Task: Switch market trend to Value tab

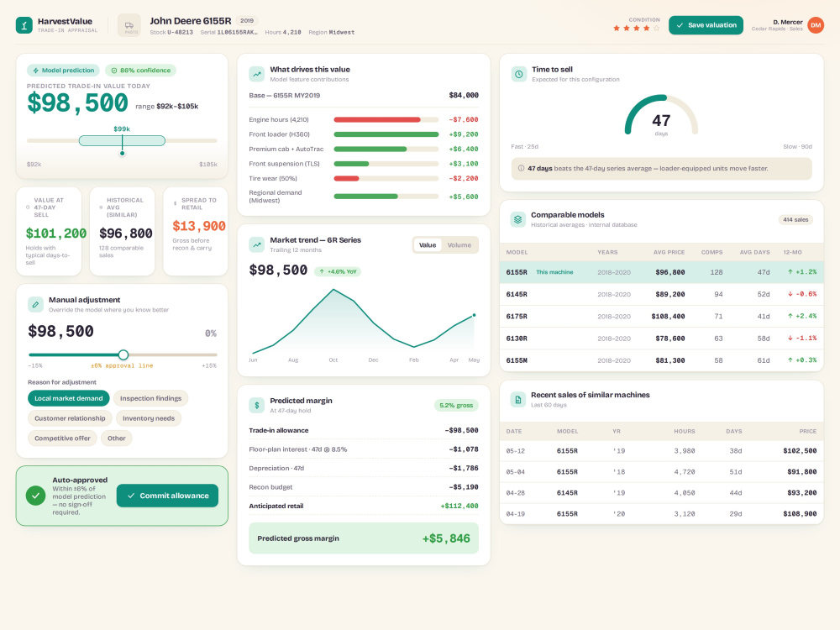Action: tap(428, 244)
